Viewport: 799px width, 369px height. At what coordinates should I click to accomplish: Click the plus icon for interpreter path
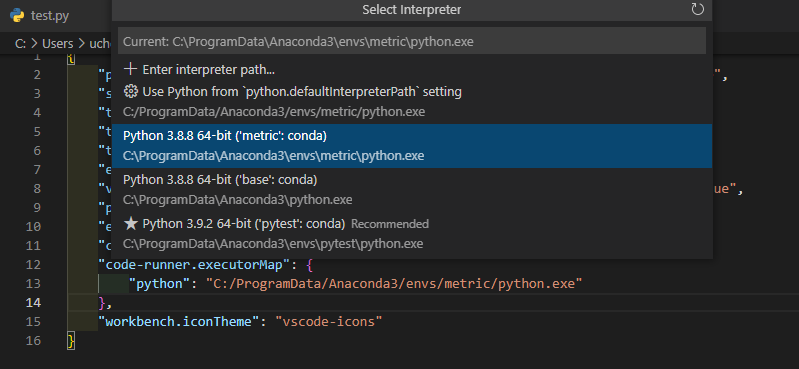point(131,69)
